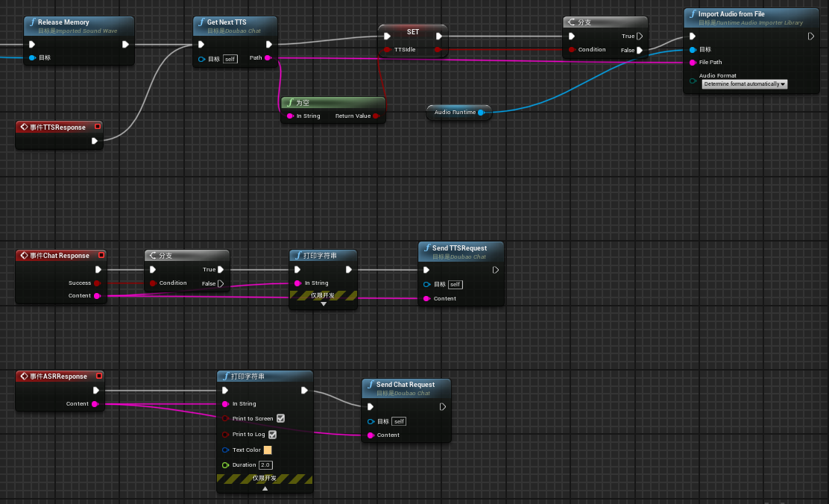This screenshot has height=504, width=829.
Task: Click the Chat Response Content pin
Action: 97,296
